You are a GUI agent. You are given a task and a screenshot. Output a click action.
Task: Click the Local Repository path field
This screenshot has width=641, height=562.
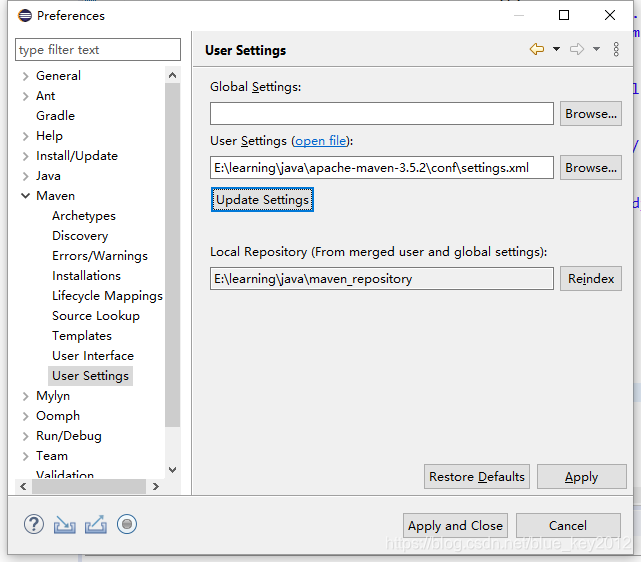pos(382,279)
